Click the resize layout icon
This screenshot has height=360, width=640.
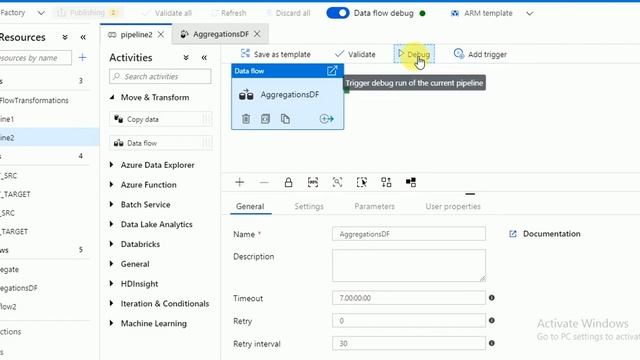tap(411, 182)
